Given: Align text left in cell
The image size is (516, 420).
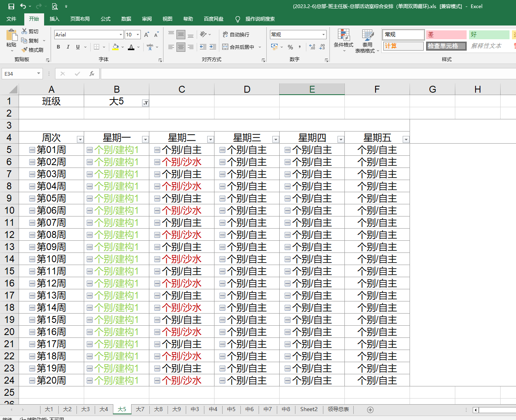Looking at the screenshot, I should (x=171, y=47).
